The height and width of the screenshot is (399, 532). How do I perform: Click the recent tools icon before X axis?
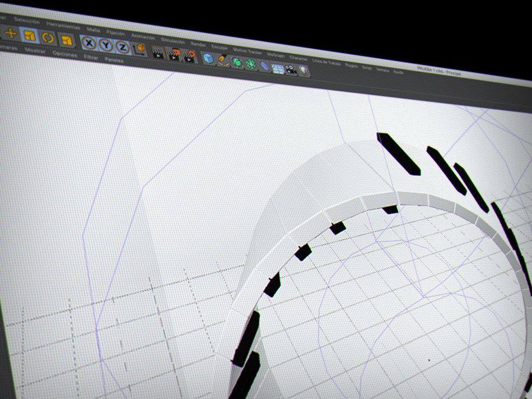(x=67, y=40)
